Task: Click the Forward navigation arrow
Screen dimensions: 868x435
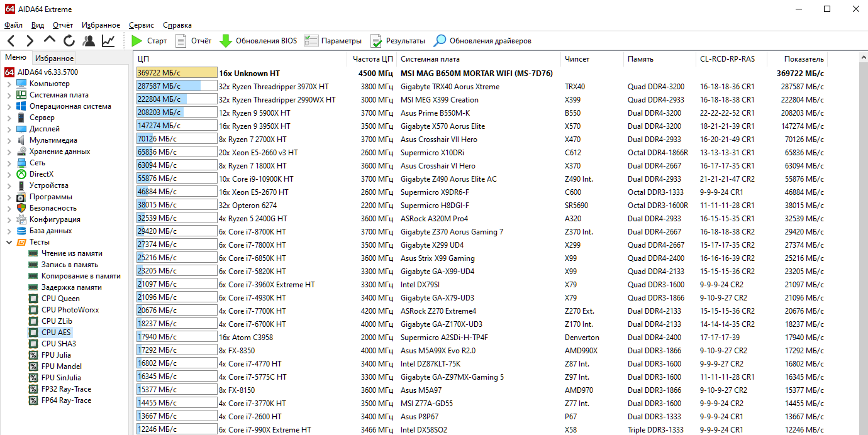Action: click(30, 41)
